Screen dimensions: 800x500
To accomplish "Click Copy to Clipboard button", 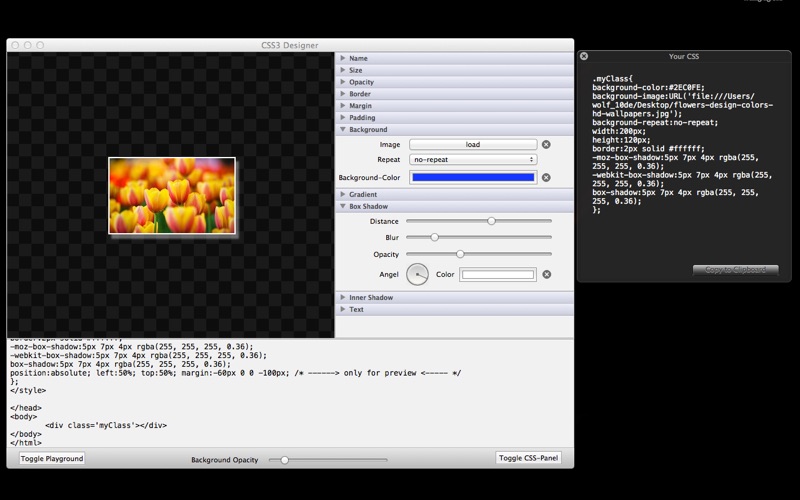I will [x=735, y=269].
